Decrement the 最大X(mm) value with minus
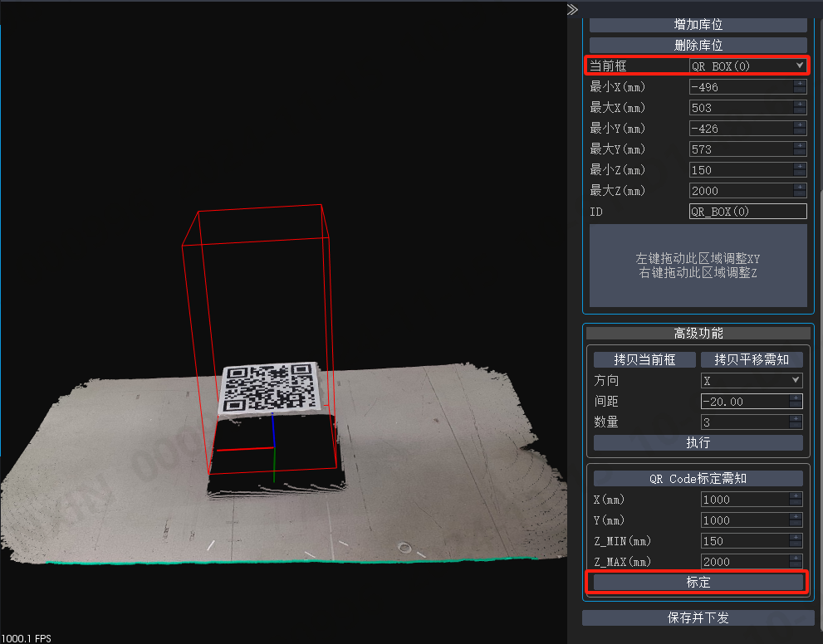 (800, 111)
